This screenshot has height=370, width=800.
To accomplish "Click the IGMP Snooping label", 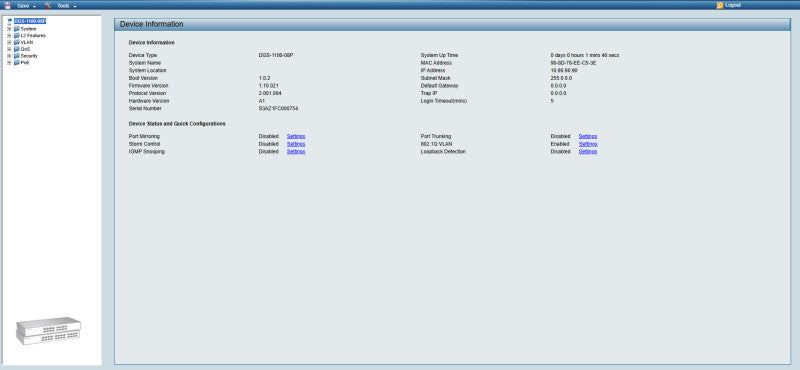I will [x=146, y=152].
